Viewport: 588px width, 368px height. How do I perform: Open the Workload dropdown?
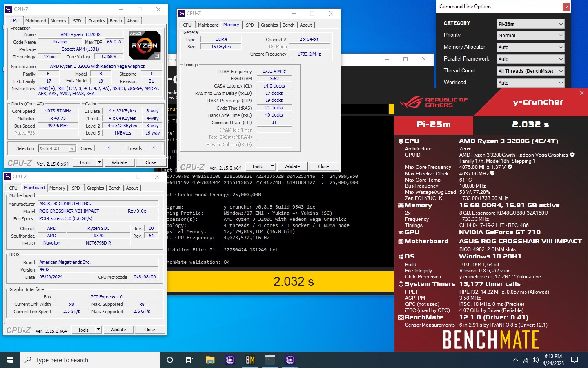pyautogui.click(x=530, y=83)
